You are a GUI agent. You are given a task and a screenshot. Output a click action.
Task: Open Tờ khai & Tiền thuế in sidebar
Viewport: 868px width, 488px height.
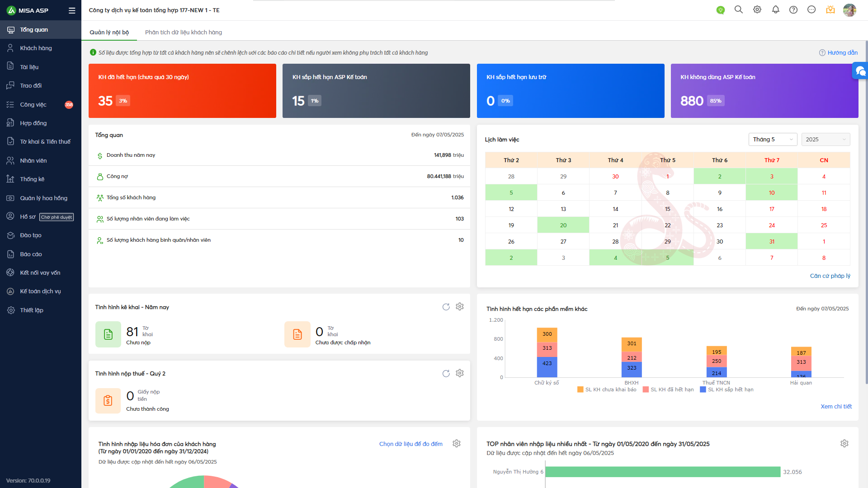pos(41,142)
